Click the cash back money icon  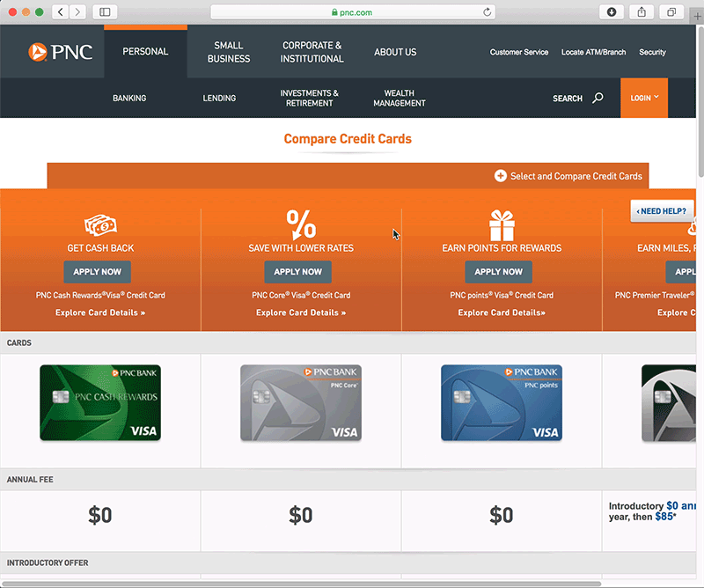coord(100,225)
